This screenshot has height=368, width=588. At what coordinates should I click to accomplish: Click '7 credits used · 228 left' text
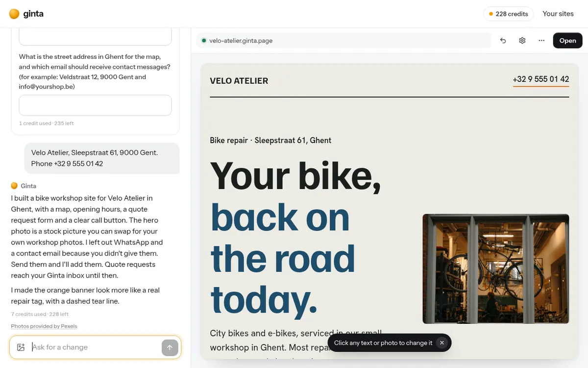40,314
